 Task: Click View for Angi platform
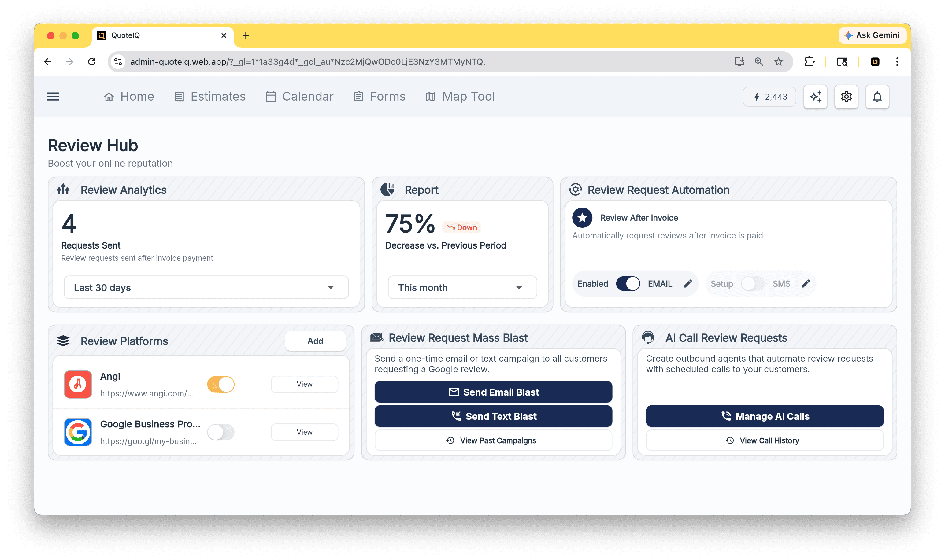304,384
